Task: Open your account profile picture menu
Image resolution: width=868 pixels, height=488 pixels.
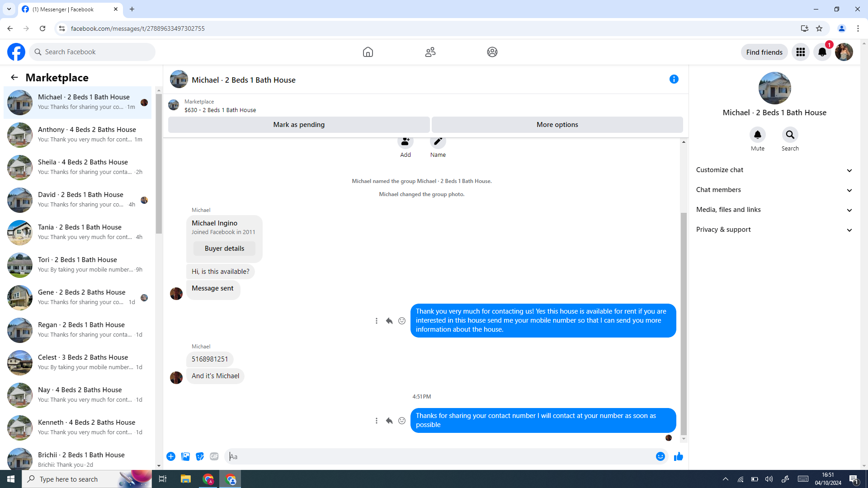Action: (x=844, y=52)
